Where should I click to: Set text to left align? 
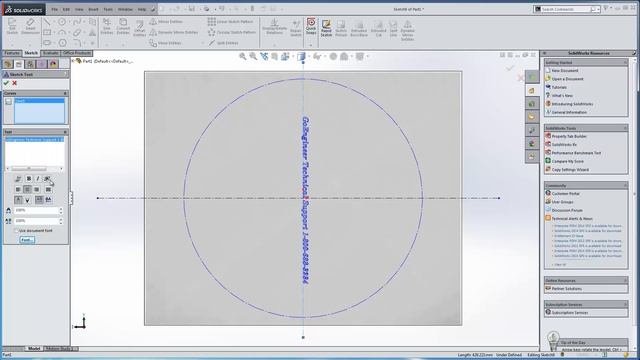[x=18, y=190]
